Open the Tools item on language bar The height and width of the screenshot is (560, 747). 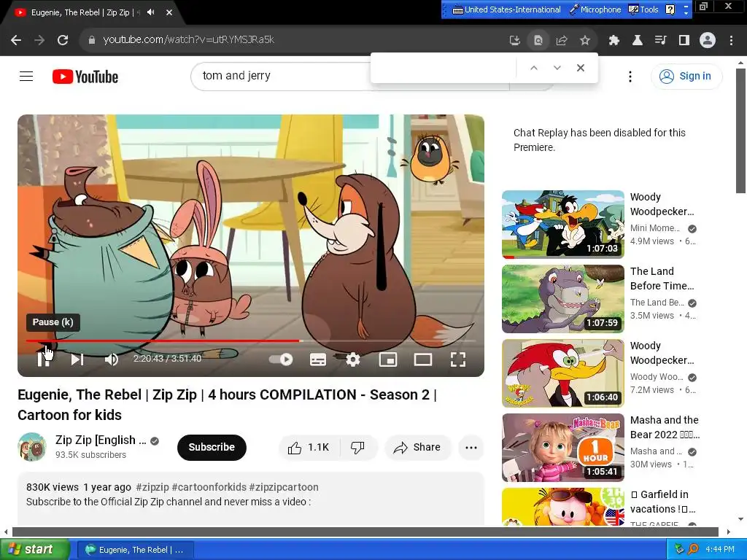643,9
